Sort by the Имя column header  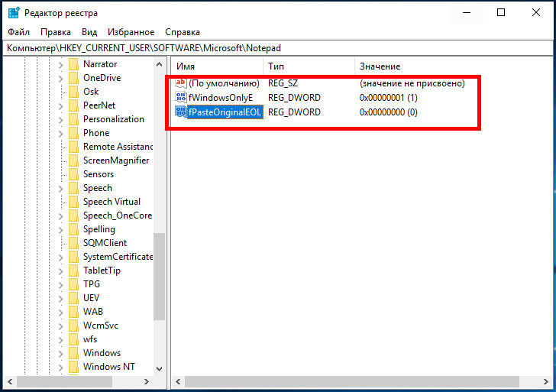pos(218,66)
